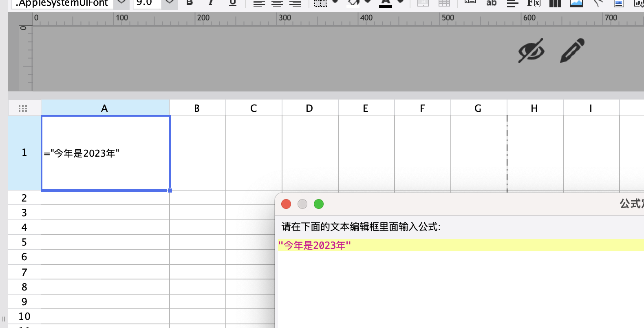Click the 'ab' text insert icon
Image resolution: width=644 pixels, height=328 pixels.
tap(491, 3)
